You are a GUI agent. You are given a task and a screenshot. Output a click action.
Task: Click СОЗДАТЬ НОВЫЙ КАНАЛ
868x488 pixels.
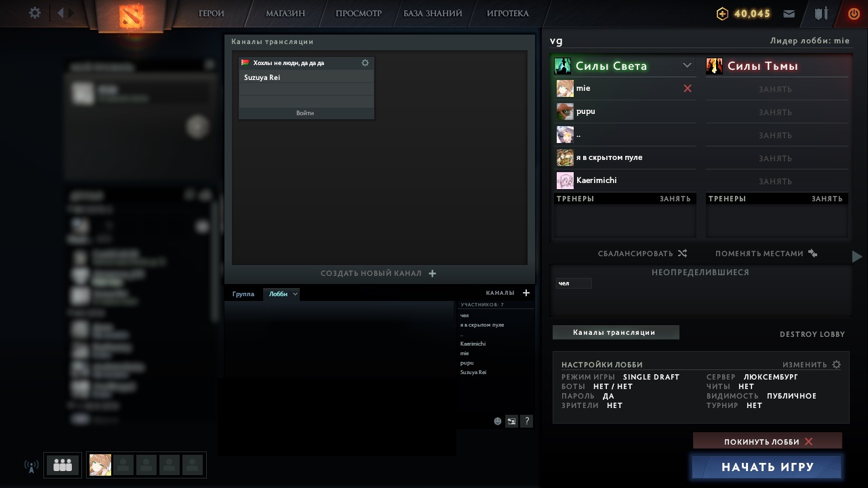(371, 274)
